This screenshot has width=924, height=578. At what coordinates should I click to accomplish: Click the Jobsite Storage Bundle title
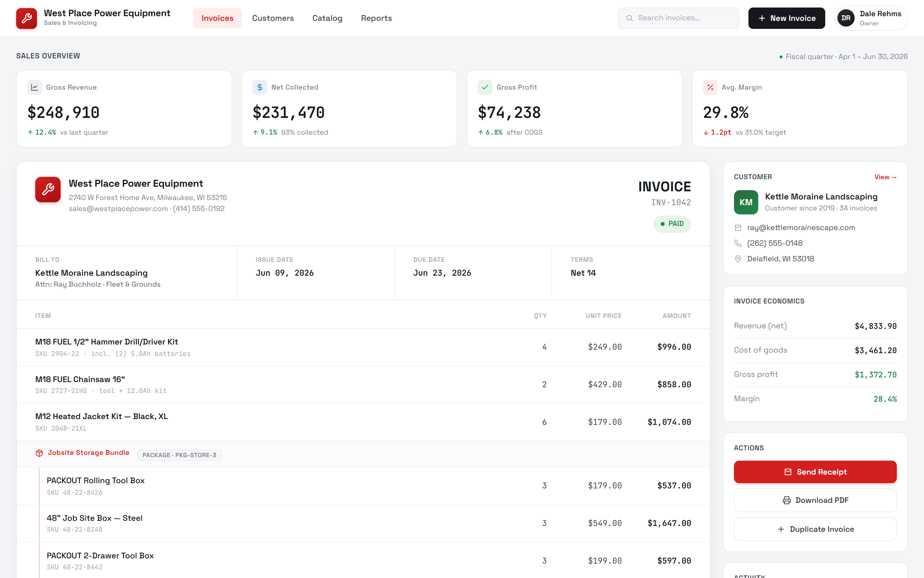[x=88, y=453]
